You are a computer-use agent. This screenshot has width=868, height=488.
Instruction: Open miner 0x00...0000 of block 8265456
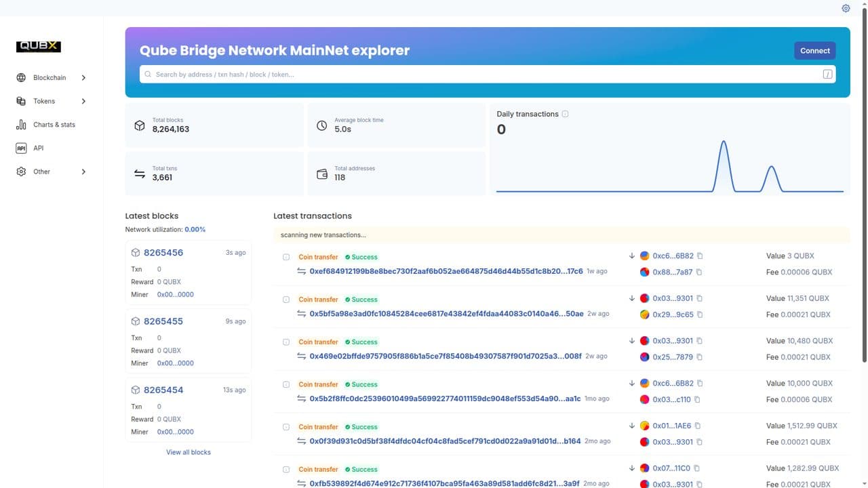pyautogui.click(x=176, y=295)
